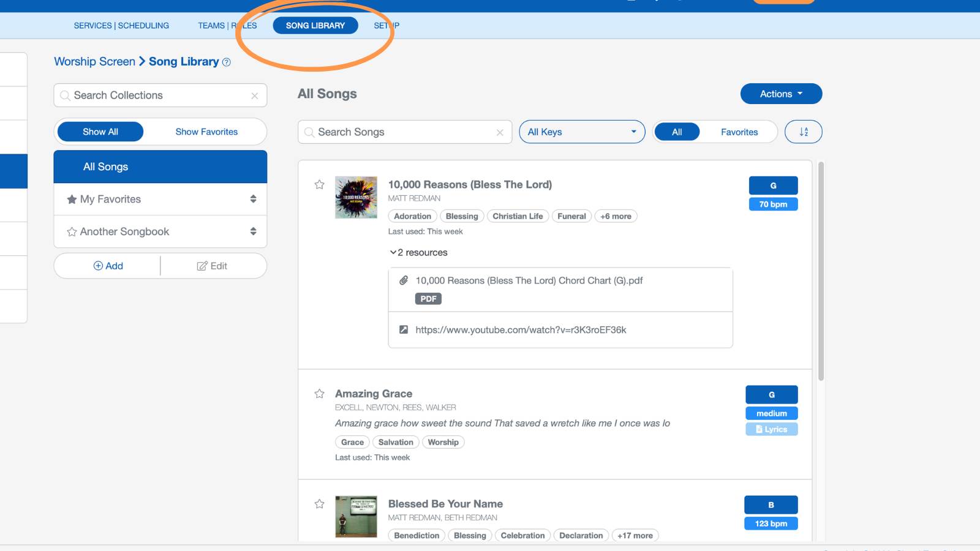Click the Another Songbook star icon
The height and width of the screenshot is (551, 980).
(72, 231)
